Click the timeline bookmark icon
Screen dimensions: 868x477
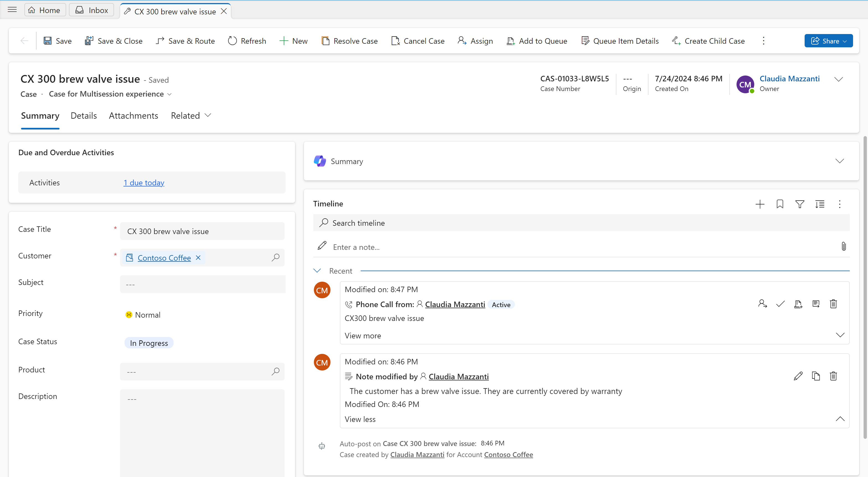[x=780, y=204]
